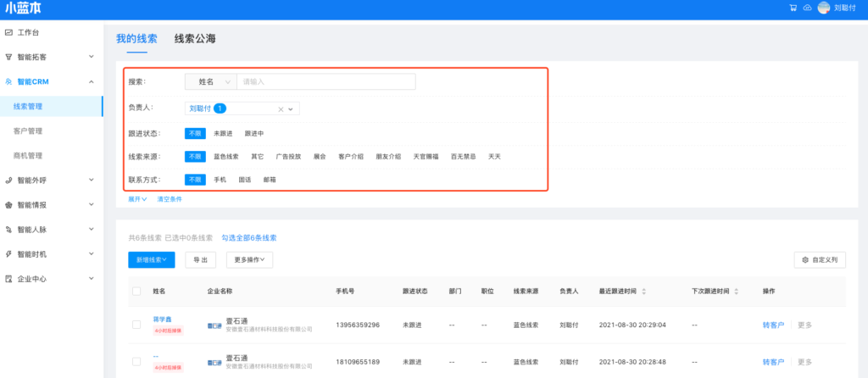Sort by 最近跟进时间 column arrows
The width and height of the screenshot is (868, 378).
pos(644,292)
